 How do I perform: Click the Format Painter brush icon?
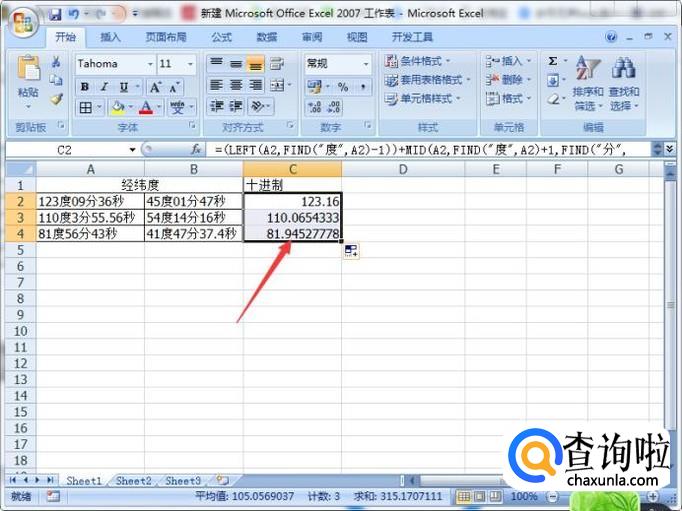pos(56,99)
